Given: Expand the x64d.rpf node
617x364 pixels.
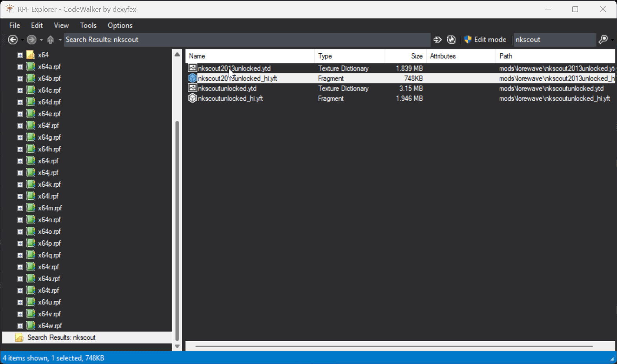Looking at the screenshot, I should (x=20, y=102).
